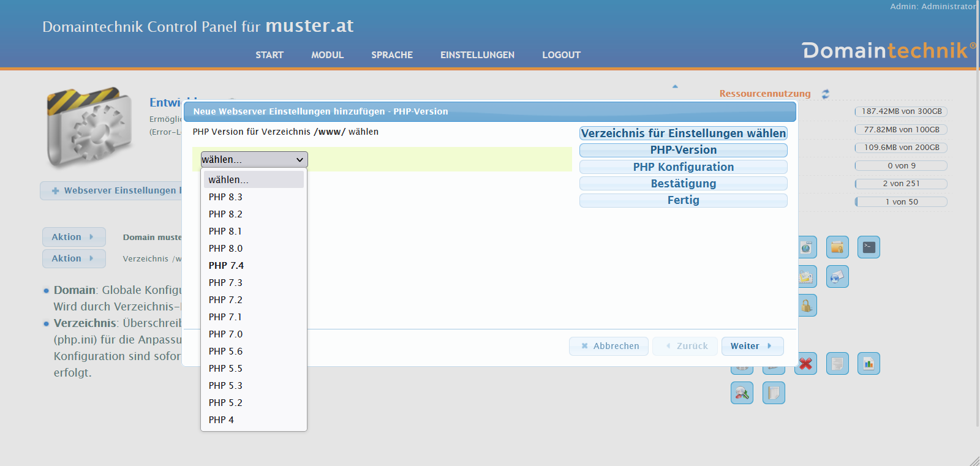Expand the Aktion button beside Domain

pos(73,237)
